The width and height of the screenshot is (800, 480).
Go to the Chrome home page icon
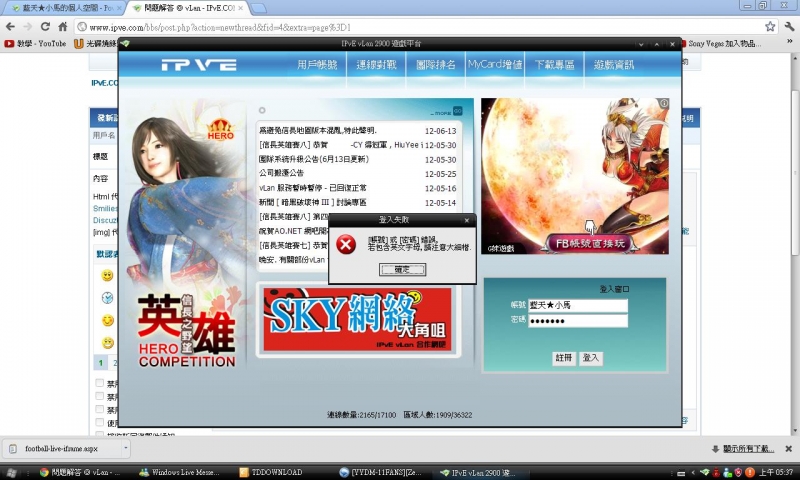[x=63, y=27]
